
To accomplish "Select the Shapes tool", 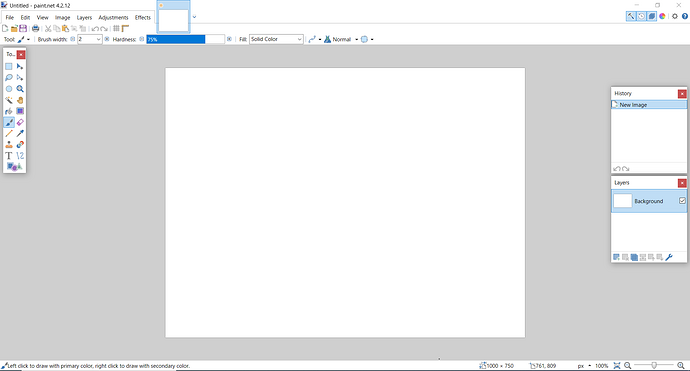I will (15, 167).
